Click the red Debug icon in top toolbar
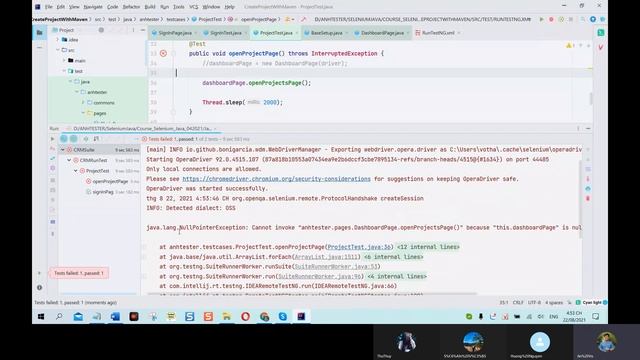The width and height of the screenshot is (640, 360). pos(551,19)
